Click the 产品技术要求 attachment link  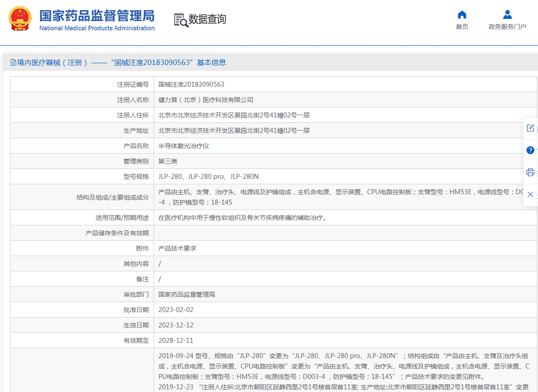177,248
